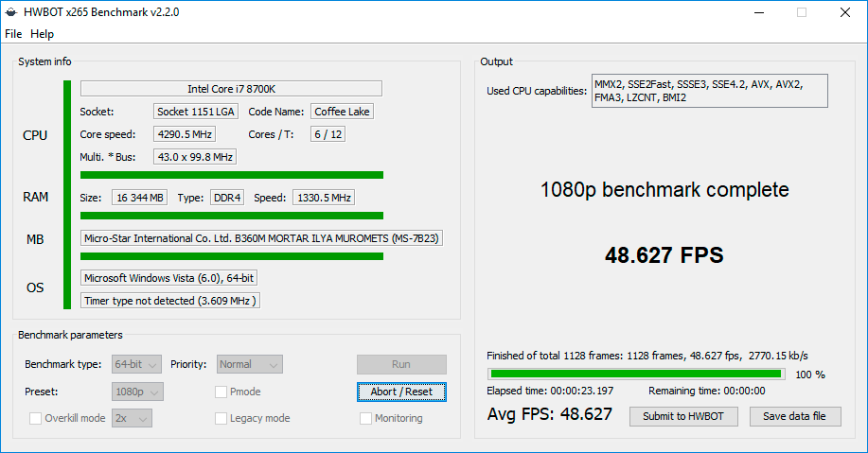Select the motherboard name field
This screenshot has height=453, width=868.
[262, 238]
